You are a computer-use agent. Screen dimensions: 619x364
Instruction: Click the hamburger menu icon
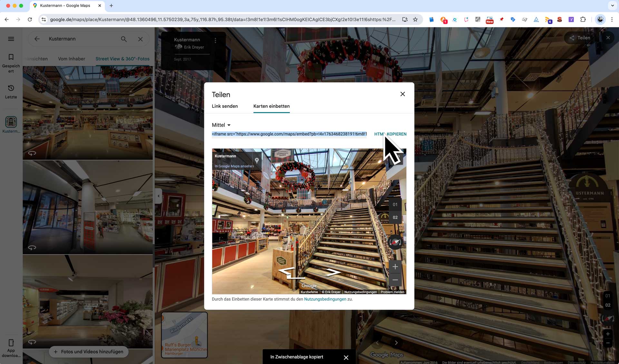11,39
